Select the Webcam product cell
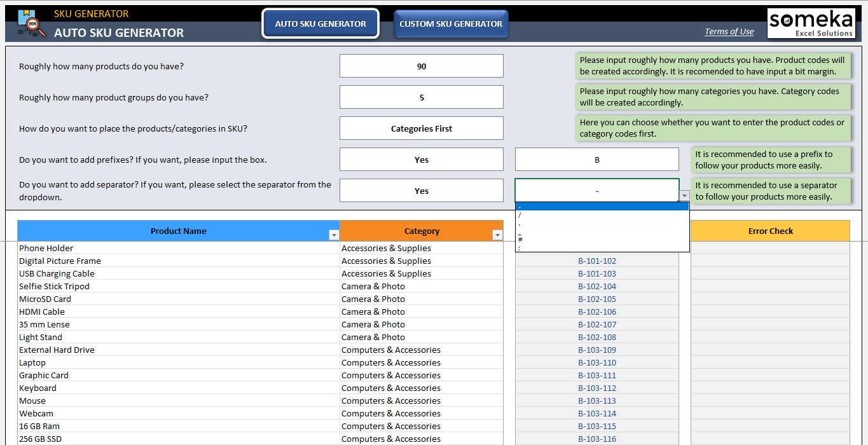This screenshot has width=868, height=445. [x=179, y=413]
